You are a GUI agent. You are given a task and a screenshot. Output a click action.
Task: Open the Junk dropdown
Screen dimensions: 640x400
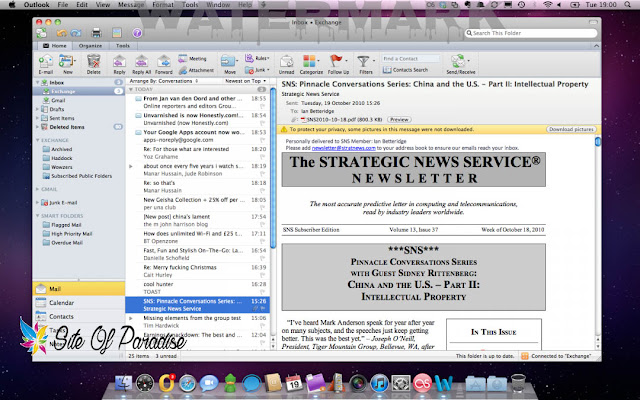[257, 70]
